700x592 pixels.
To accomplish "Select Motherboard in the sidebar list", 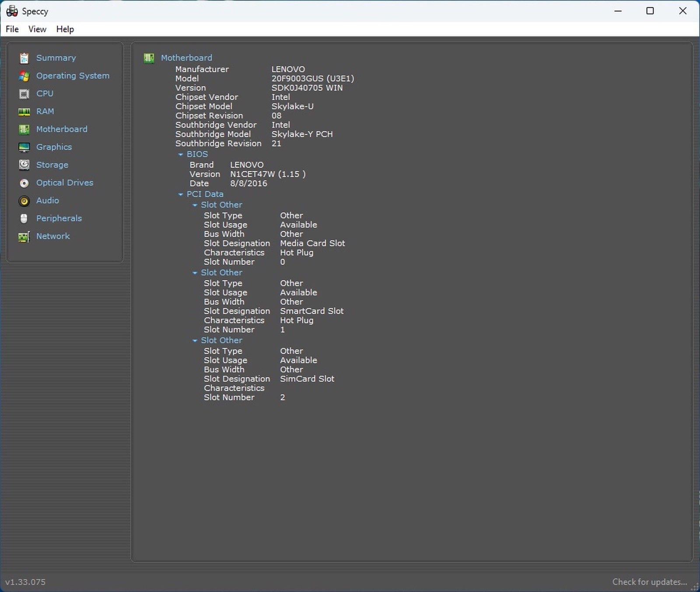I will coord(62,129).
